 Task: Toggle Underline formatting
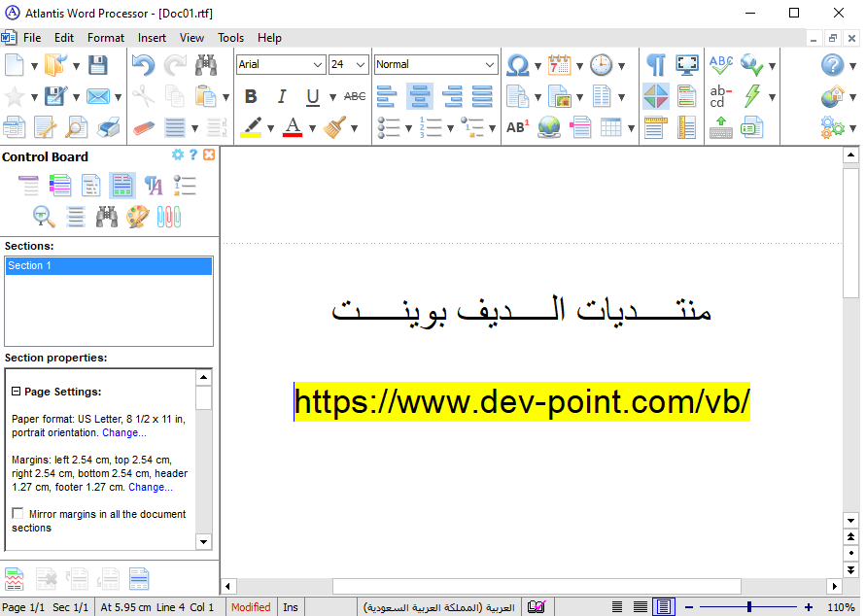pyautogui.click(x=313, y=96)
